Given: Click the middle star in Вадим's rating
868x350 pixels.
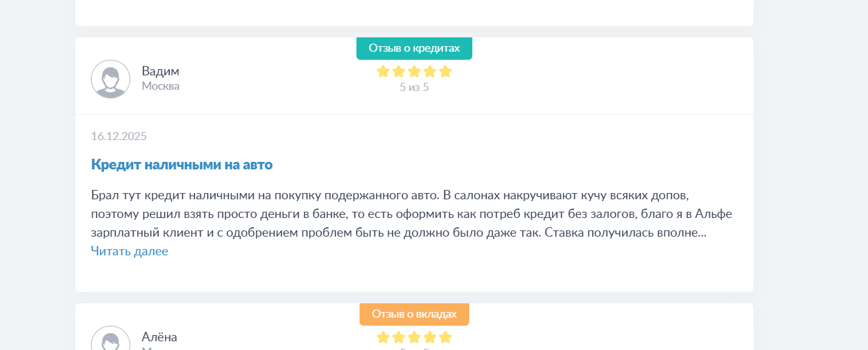Looking at the screenshot, I should coord(414,72).
